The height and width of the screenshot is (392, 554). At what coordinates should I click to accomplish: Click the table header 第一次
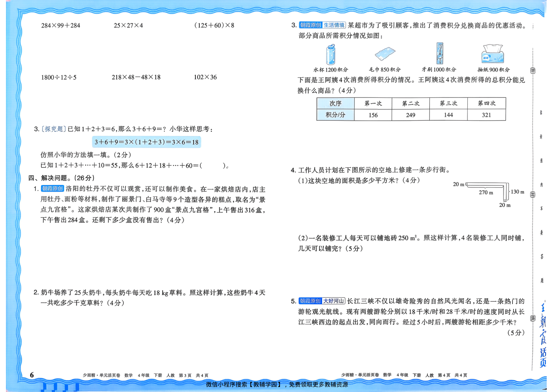[x=373, y=103]
